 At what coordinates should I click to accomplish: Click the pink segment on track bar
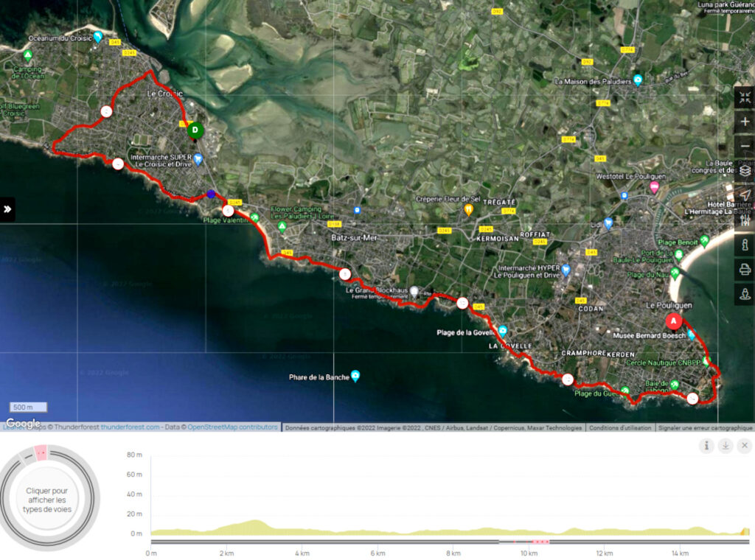tap(540, 542)
